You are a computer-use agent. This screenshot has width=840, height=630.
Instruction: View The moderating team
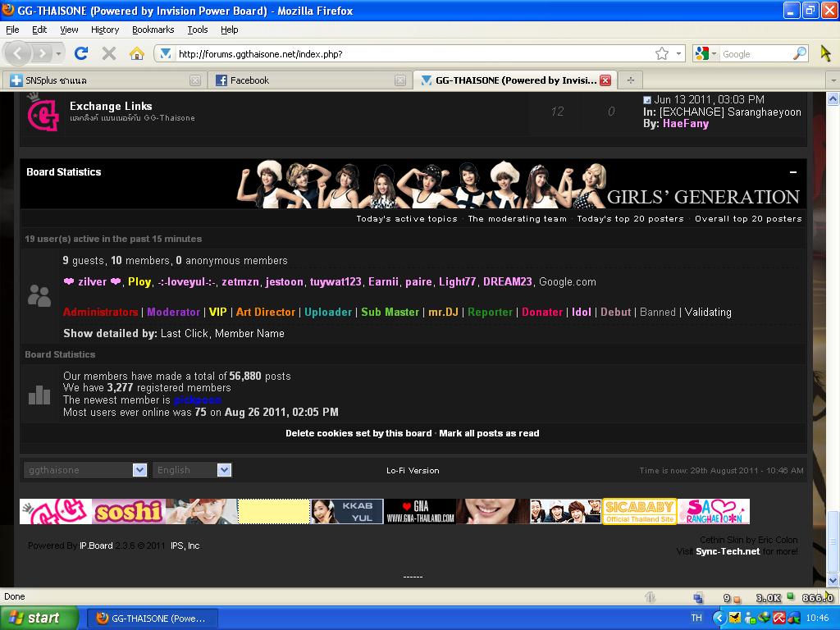(x=517, y=218)
